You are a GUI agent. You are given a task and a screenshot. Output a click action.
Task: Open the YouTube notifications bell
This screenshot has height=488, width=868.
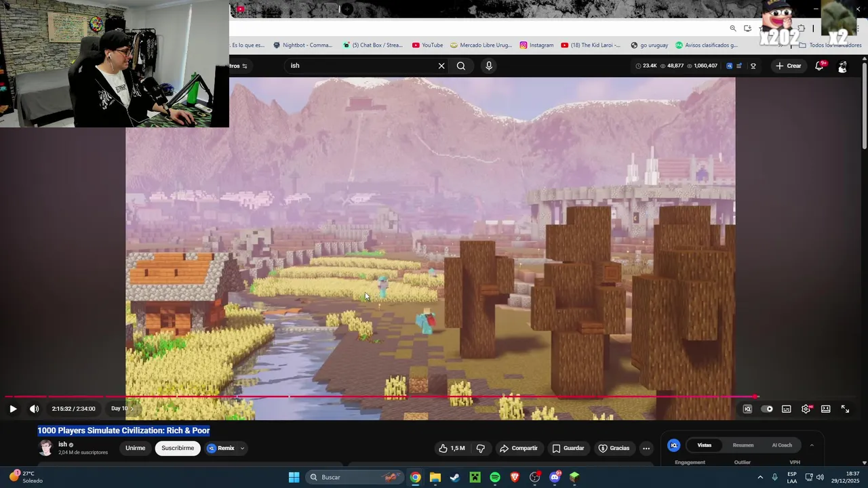click(819, 66)
